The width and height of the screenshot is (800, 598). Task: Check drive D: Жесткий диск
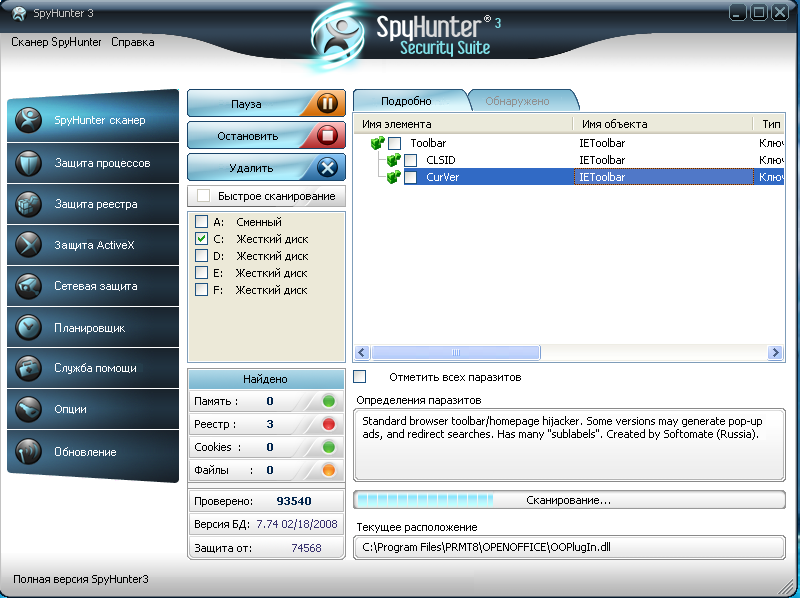[x=202, y=256]
